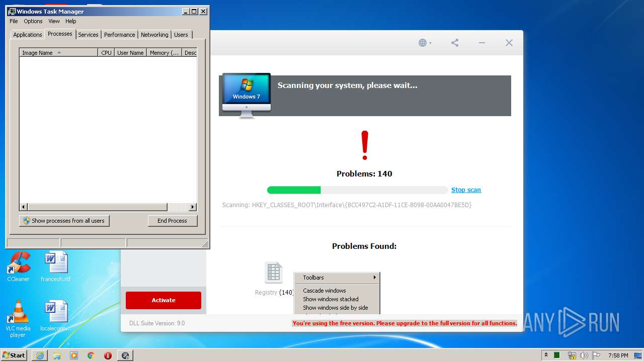
Task: Switch to the Performance tab
Action: coord(119,35)
